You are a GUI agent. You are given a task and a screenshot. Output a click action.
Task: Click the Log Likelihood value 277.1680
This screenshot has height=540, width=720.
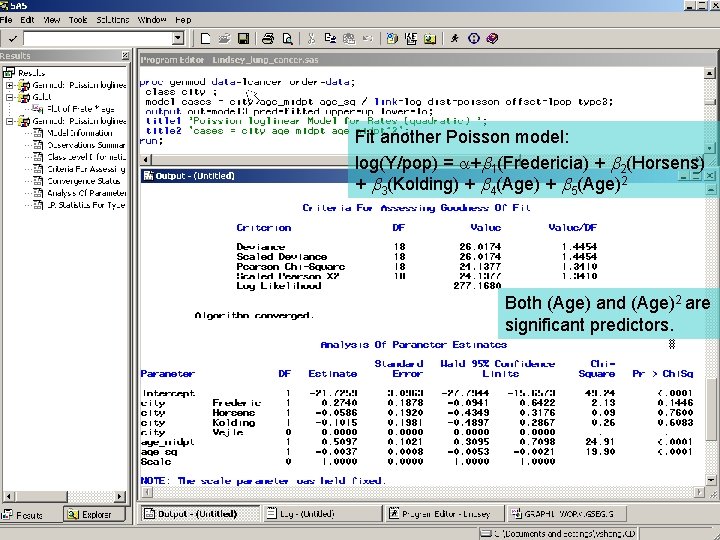click(478, 286)
